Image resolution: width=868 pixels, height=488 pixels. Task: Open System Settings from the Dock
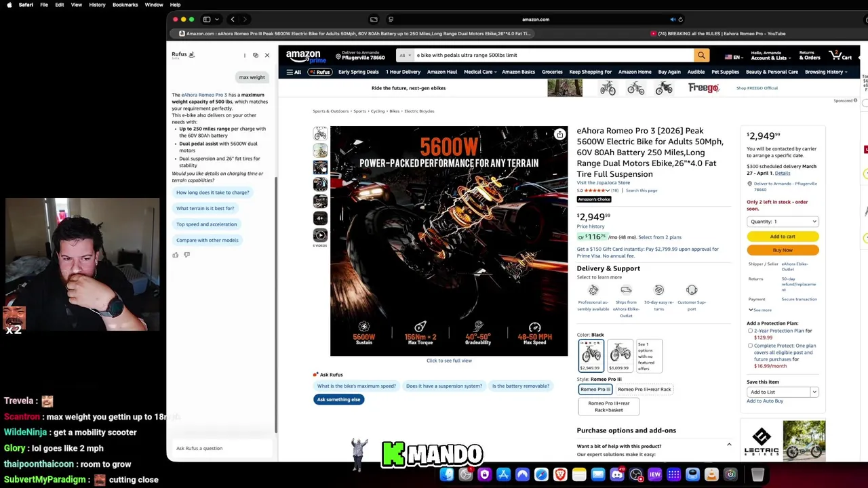click(x=466, y=474)
